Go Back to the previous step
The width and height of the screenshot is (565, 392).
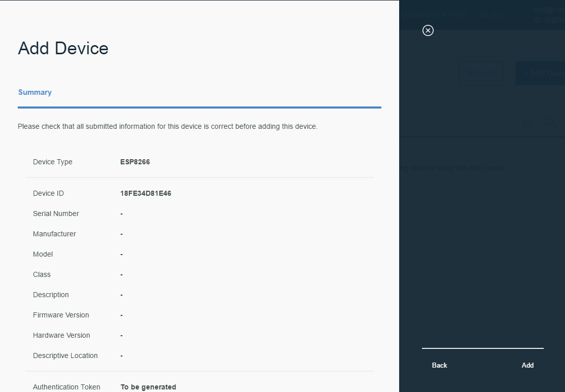[439, 365]
